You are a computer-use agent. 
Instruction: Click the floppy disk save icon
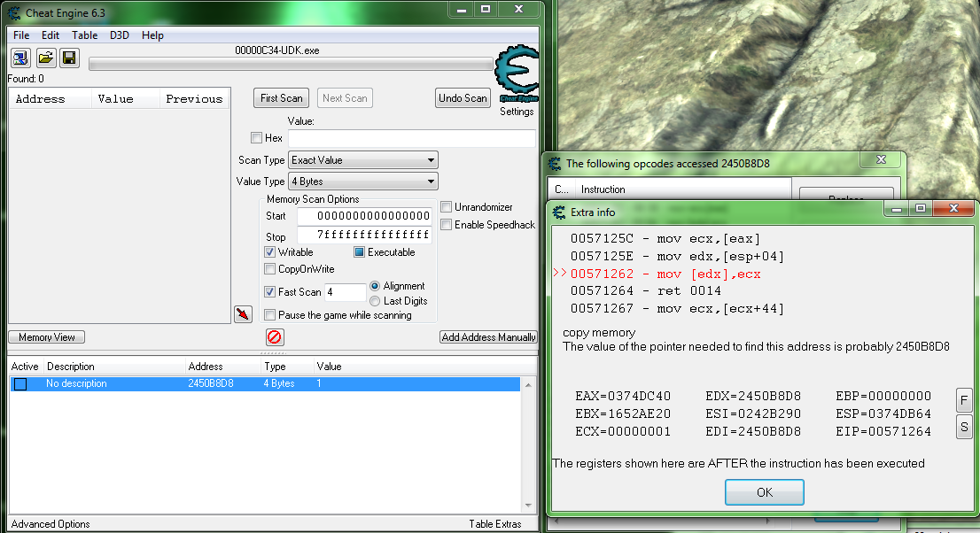tap(69, 58)
